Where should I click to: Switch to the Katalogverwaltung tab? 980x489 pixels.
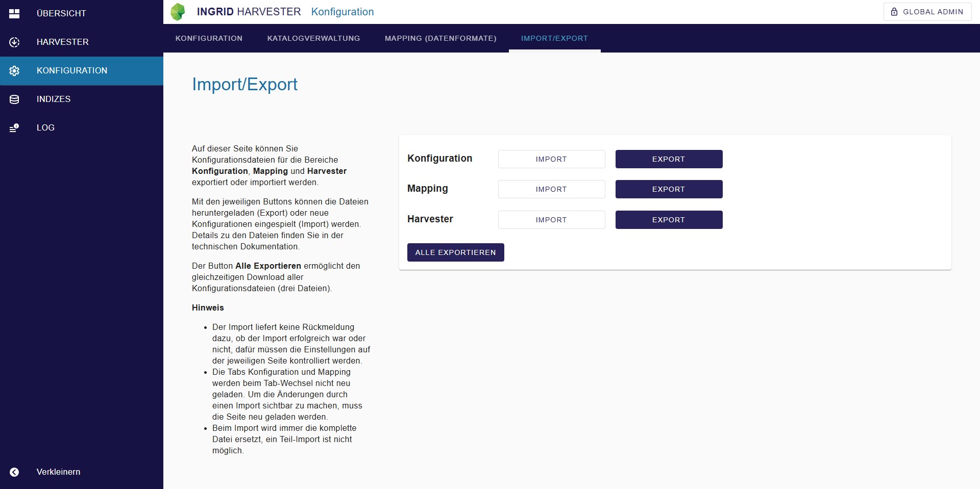[x=313, y=38]
